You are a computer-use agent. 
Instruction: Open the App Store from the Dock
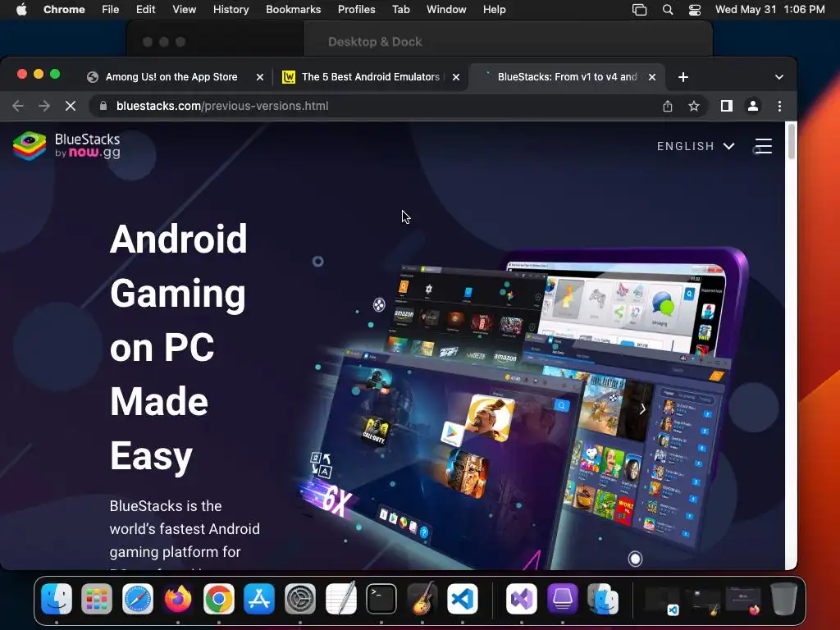(x=259, y=599)
